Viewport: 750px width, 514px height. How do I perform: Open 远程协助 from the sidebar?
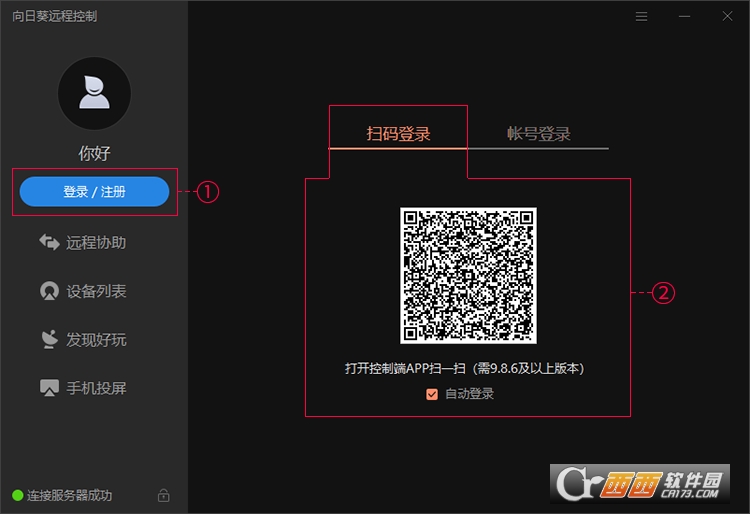(82, 242)
